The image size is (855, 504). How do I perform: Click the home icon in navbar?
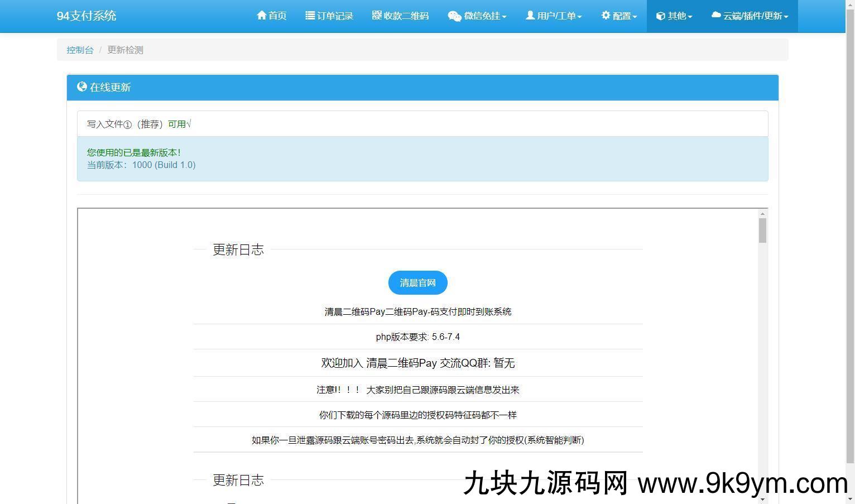pos(261,16)
